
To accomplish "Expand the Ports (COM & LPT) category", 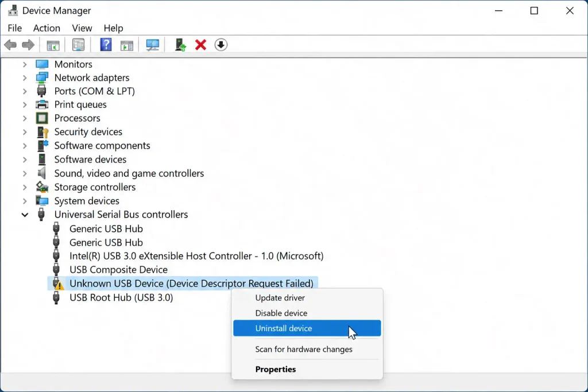I will tap(25, 91).
